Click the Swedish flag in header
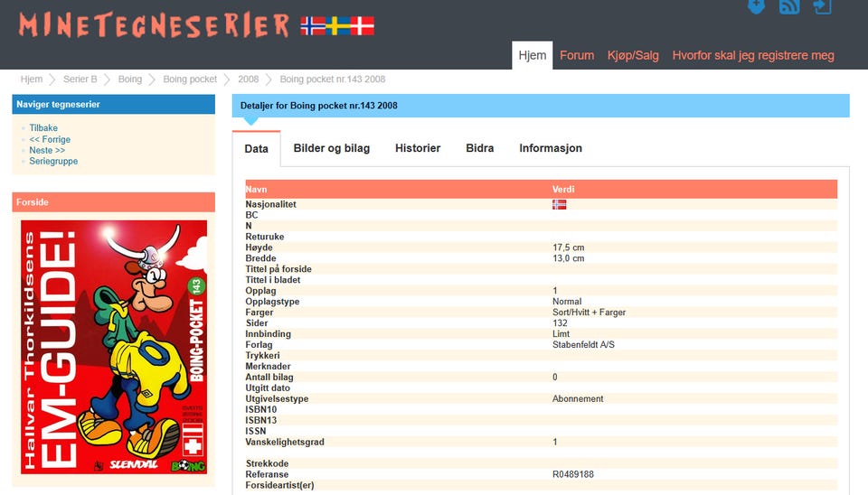 [337, 26]
